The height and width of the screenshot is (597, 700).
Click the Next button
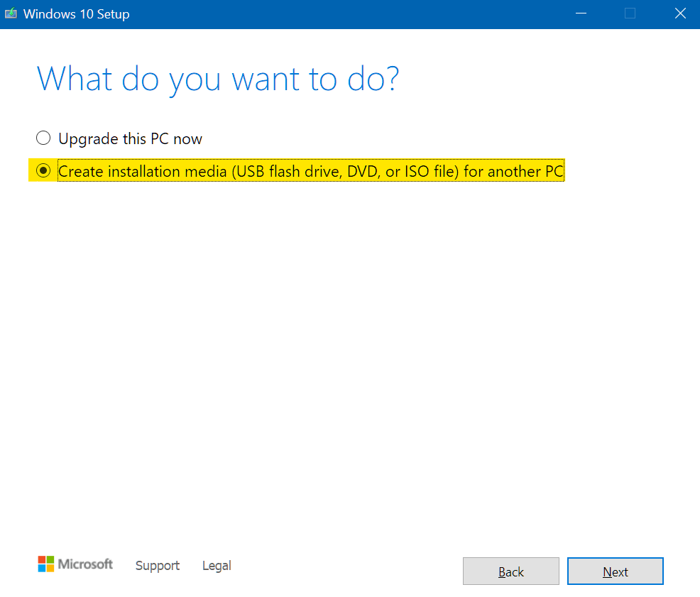(616, 571)
